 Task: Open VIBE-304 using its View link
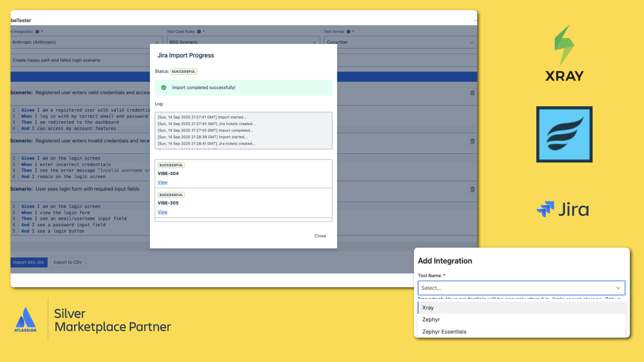pyautogui.click(x=162, y=182)
